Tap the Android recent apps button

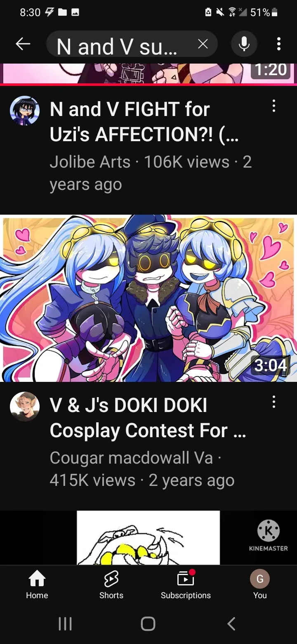pyautogui.click(x=65, y=623)
